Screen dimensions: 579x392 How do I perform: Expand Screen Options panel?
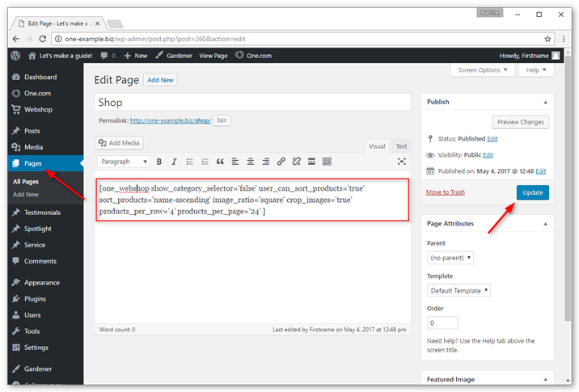point(483,70)
